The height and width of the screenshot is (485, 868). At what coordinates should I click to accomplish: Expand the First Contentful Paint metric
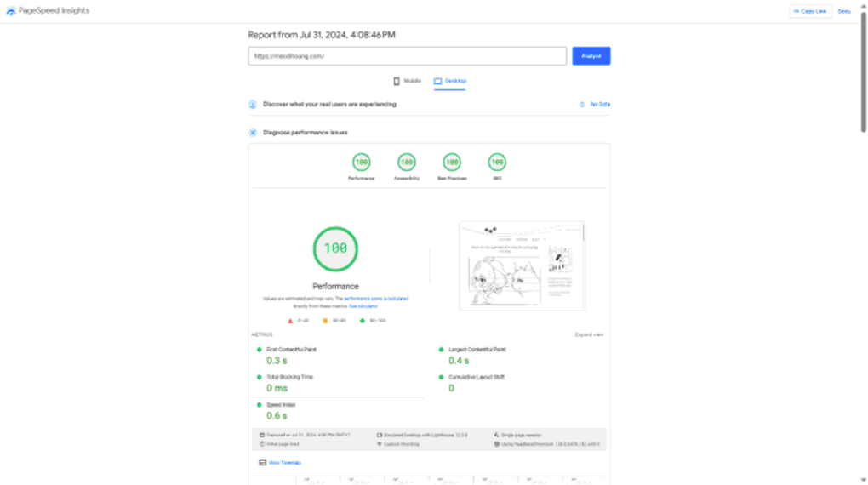pyautogui.click(x=291, y=350)
